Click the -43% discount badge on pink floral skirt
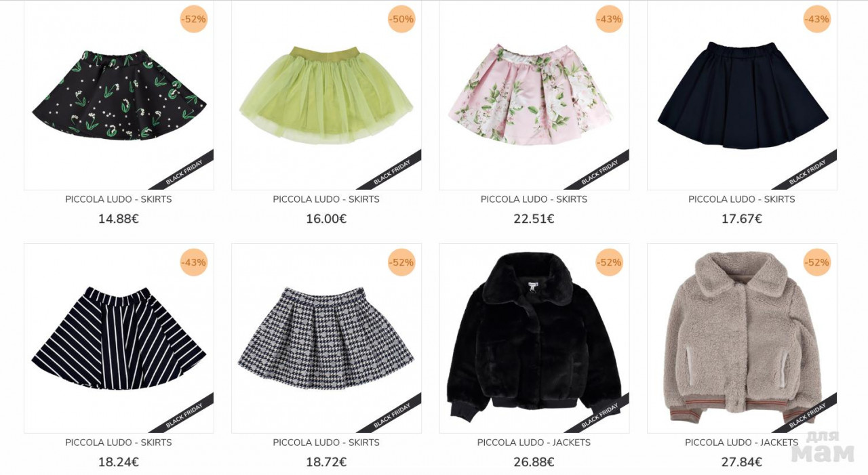 click(x=609, y=19)
